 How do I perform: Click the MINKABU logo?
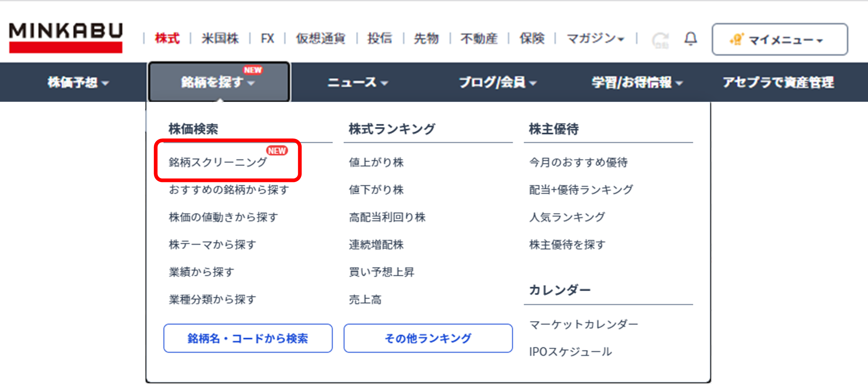pos(66,38)
